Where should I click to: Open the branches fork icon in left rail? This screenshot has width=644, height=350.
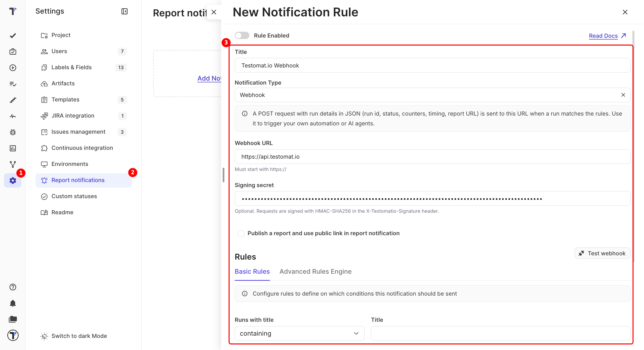[x=13, y=164]
